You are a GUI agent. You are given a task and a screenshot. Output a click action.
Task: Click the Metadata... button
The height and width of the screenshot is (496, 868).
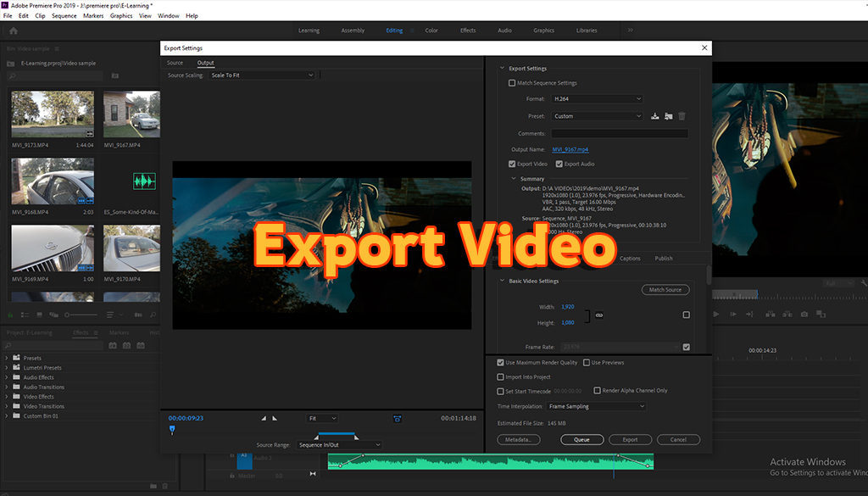click(x=519, y=439)
